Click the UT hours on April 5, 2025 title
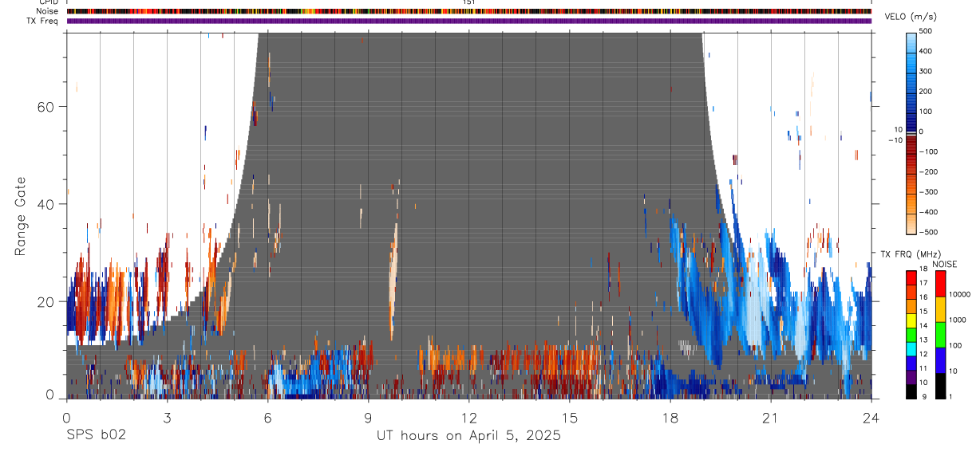 pos(469,435)
